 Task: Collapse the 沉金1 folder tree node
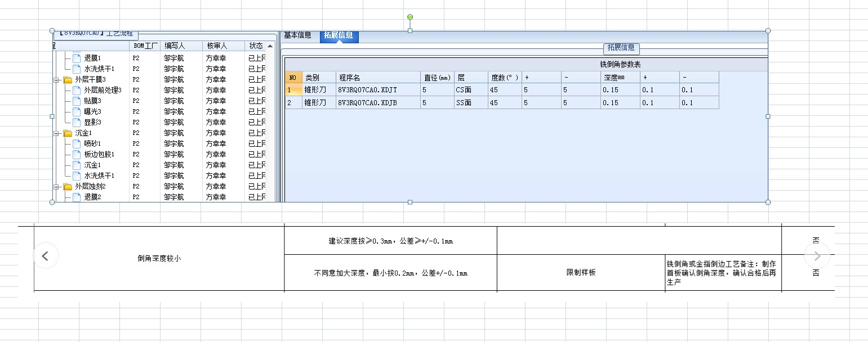tap(57, 133)
